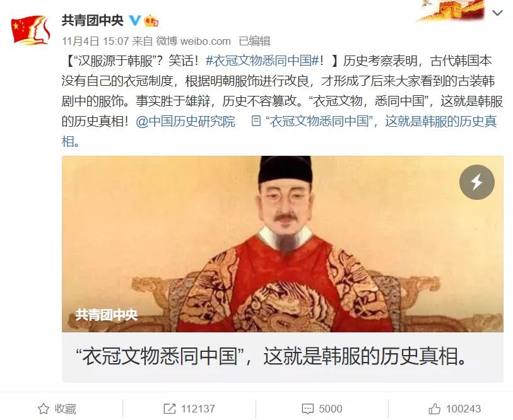Open the 共青团中央 profile avatar

tap(30, 30)
